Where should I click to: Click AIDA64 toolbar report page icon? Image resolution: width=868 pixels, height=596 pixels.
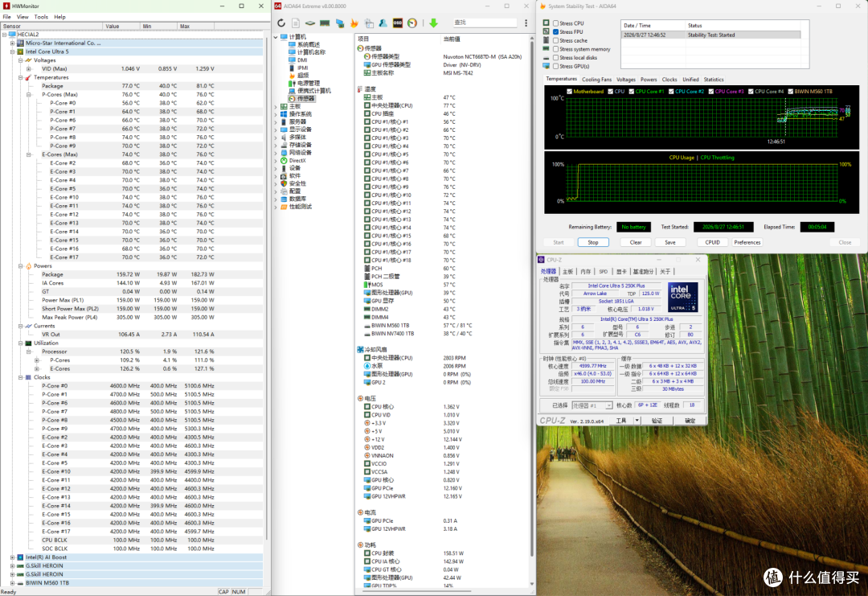pyautogui.click(x=296, y=23)
